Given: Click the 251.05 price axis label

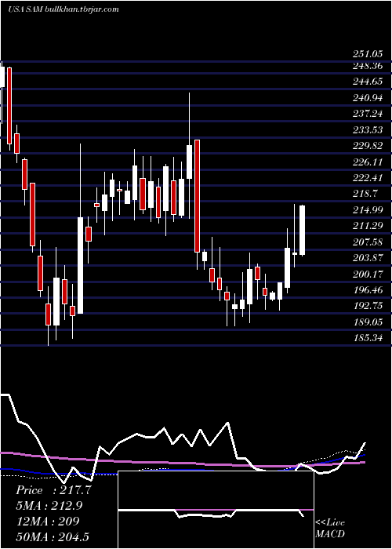Looking at the screenshot, I should click(367, 54).
